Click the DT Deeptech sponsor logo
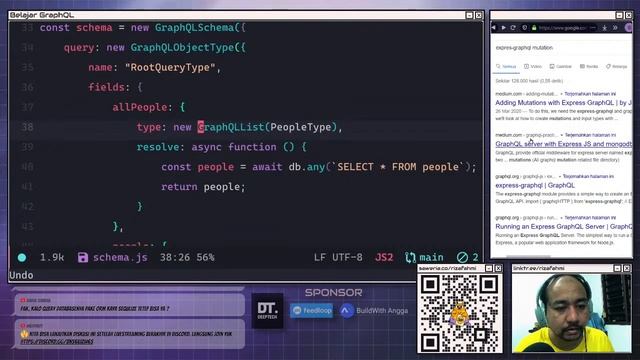The width and height of the screenshot is (640, 360). pos(267,311)
